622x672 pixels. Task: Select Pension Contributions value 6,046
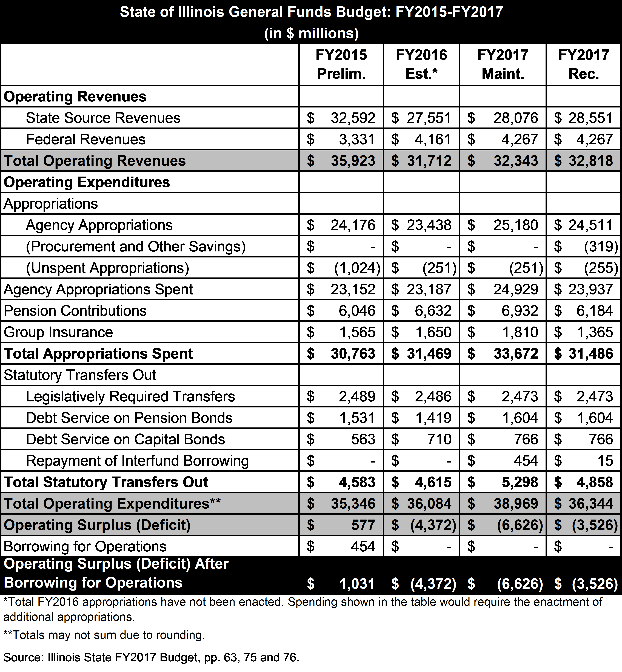pos(357,311)
